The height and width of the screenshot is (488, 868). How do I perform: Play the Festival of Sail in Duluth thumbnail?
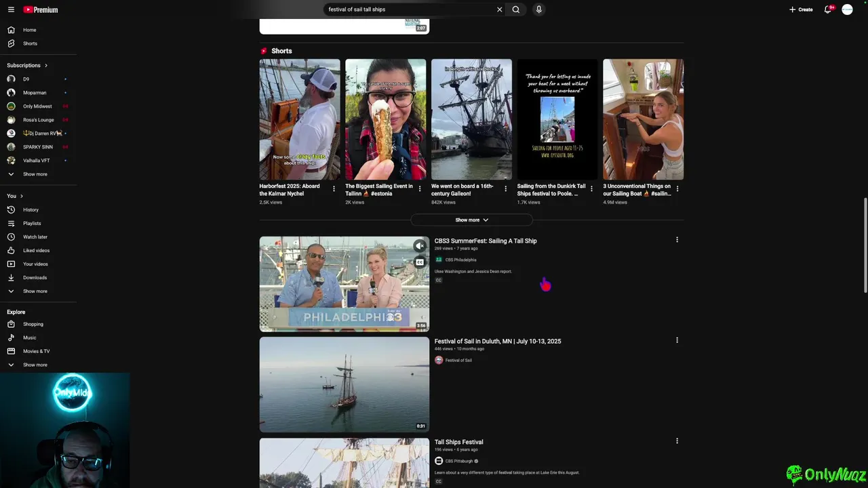[x=344, y=385]
